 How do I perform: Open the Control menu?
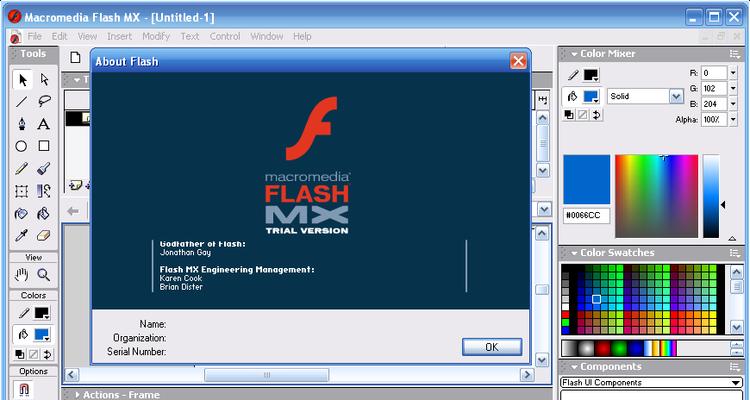[x=225, y=36]
